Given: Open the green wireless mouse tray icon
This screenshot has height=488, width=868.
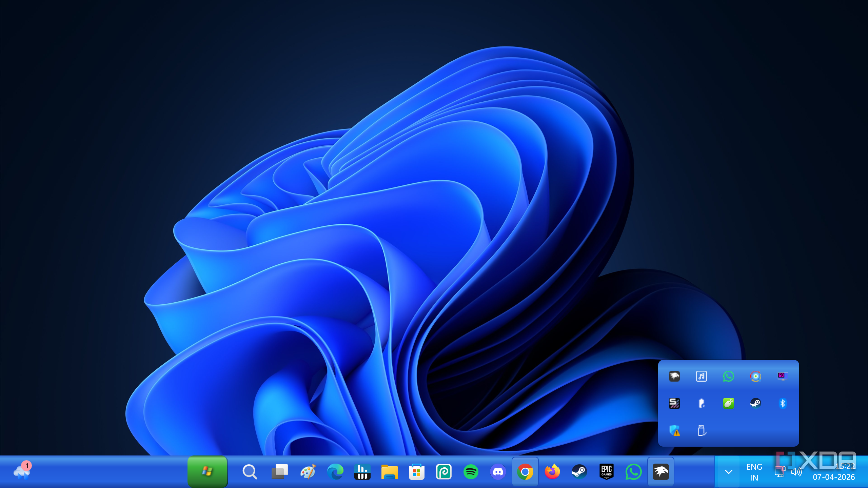Looking at the screenshot, I should point(728,403).
